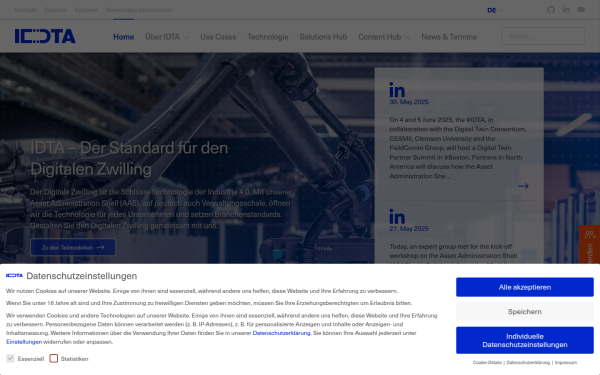Click the Cookie-Details link

(x=487, y=362)
